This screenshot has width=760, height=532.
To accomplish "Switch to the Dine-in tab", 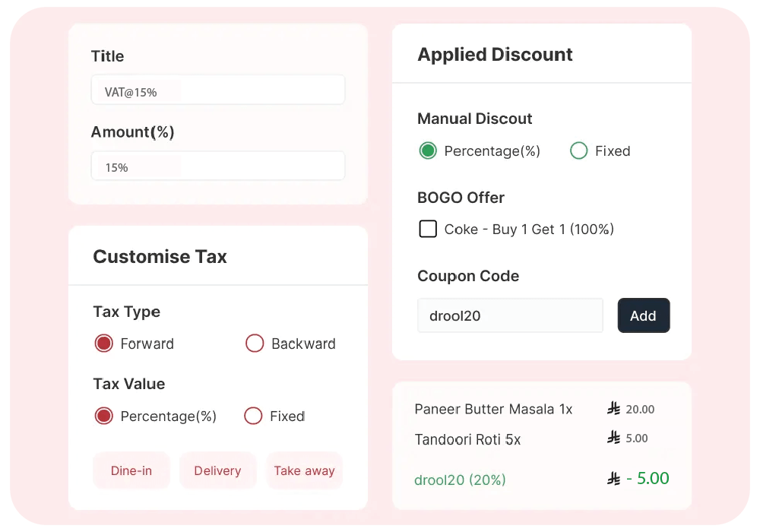I will pyautogui.click(x=131, y=470).
